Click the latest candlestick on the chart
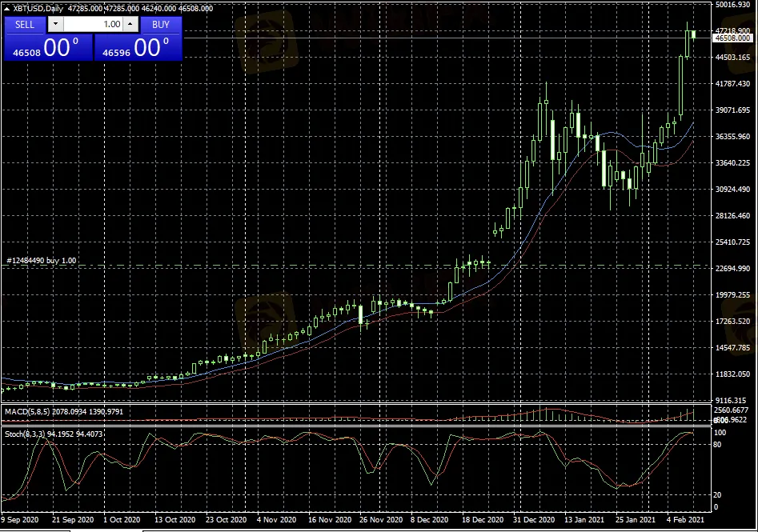The width and height of the screenshot is (758, 532). (x=693, y=34)
